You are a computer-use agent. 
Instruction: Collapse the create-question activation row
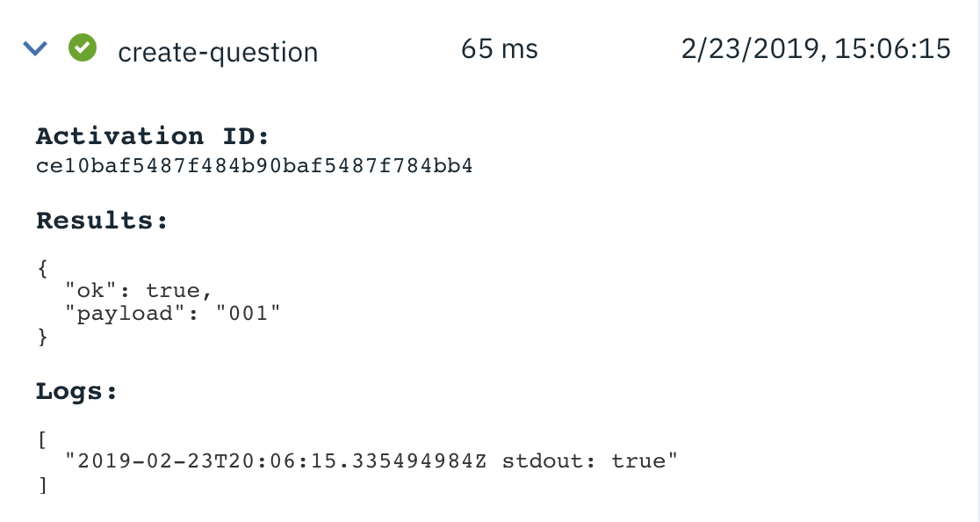point(35,48)
